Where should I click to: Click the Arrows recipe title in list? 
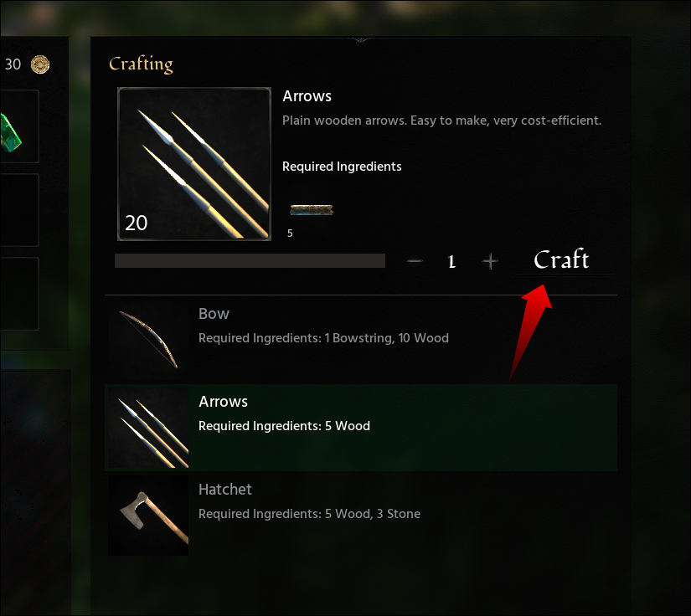(x=223, y=402)
